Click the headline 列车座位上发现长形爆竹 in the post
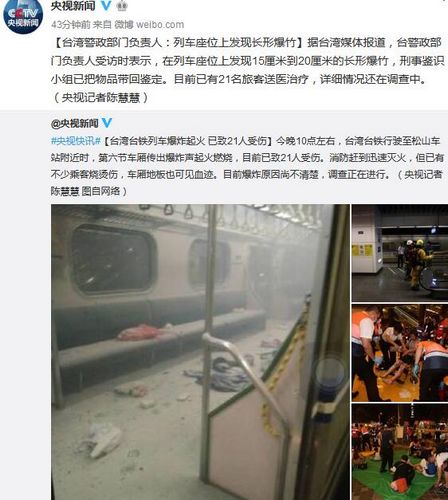This screenshot has width=448, height=500. [x=235, y=43]
